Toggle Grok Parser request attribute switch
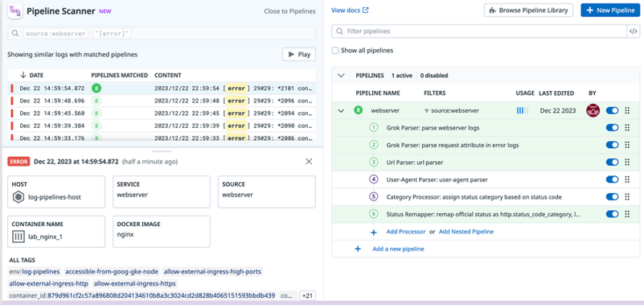The width and height of the screenshot is (644, 305). tap(612, 145)
